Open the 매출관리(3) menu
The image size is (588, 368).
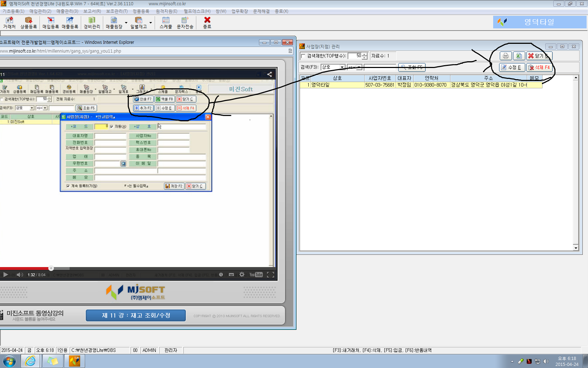[x=67, y=11]
